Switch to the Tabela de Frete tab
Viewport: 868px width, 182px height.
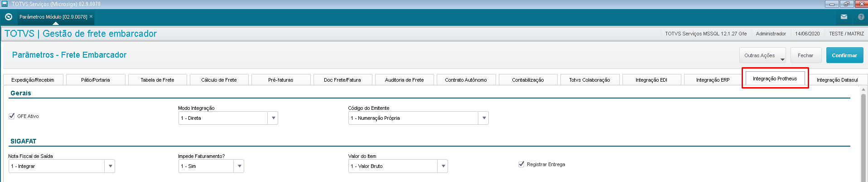click(157, 80)
